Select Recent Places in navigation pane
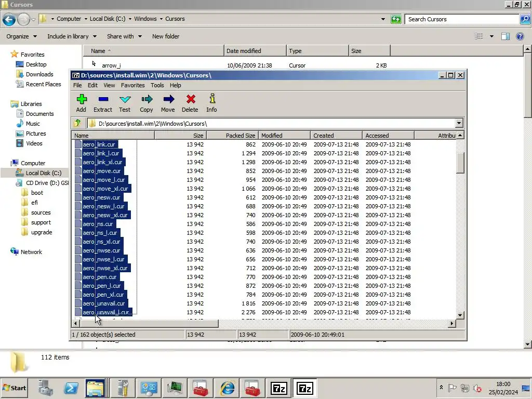The image size is (532, 399). [x=38, y=84]
